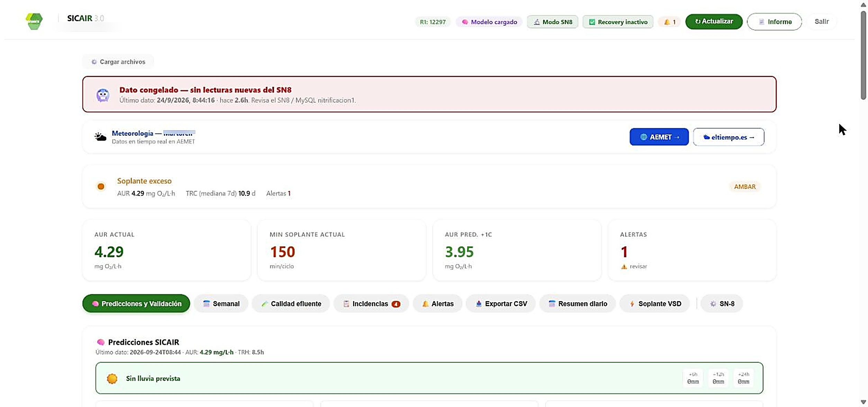Click the brain icon beside Predicciones SICAIR

click(x=101, y=342)
